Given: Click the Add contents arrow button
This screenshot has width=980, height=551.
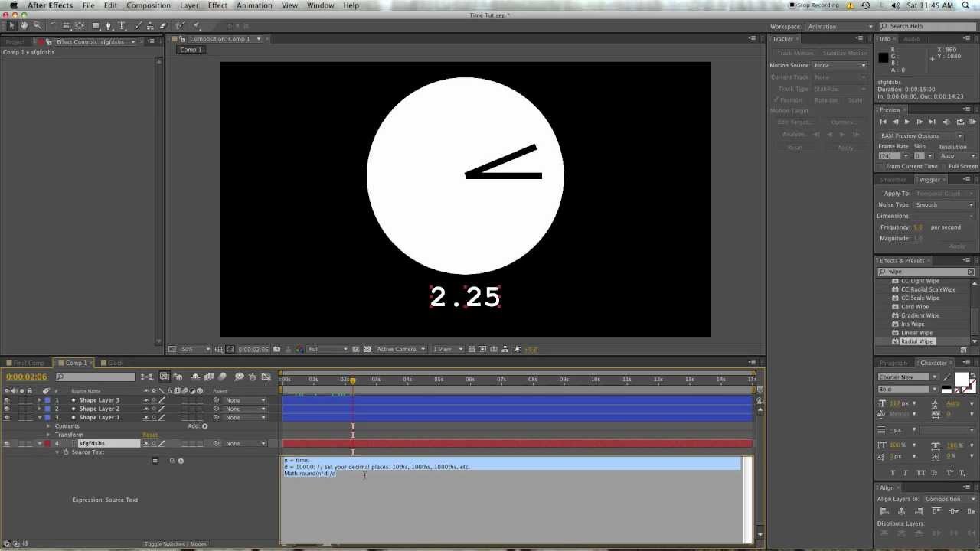Looking at the screenshot, I should coord(204,426).
